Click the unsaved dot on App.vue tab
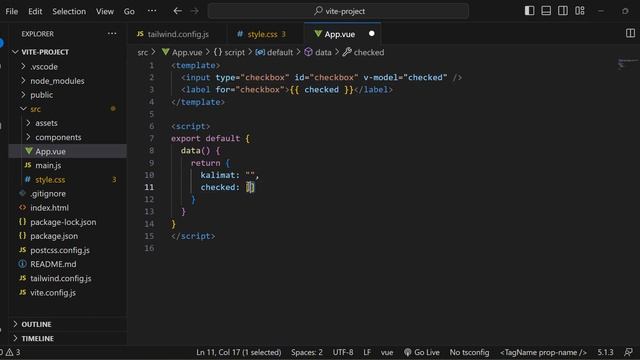Image resolution: width=640 pixels, height=360 pixels. point(371,34)
